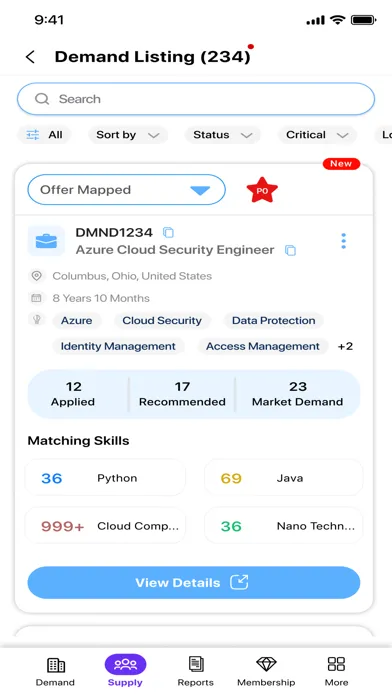
Task: Tap the Columbus, Ohio, United States location
Action: click(x=132, y=276)
